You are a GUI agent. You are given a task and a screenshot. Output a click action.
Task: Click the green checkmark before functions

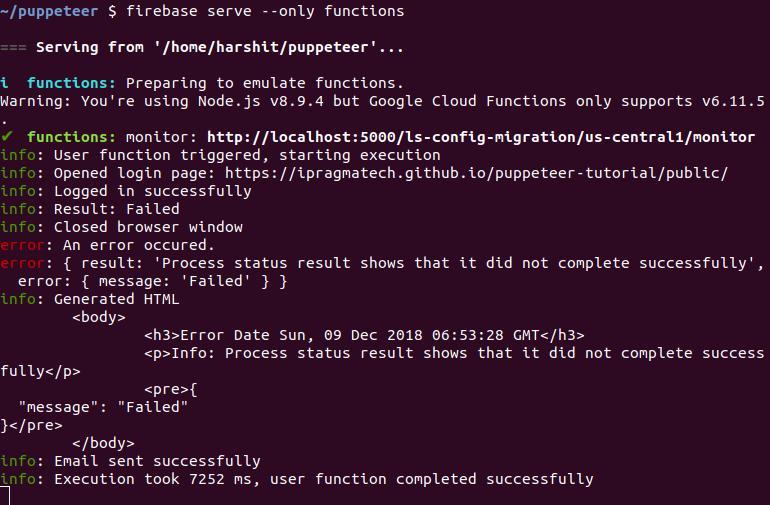pyautogui.click(x=7, y=137)
